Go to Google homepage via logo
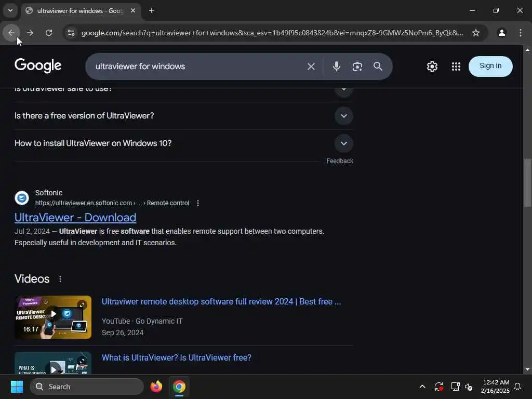Screen dimensions: 532x399 click(x=38, y=65)
